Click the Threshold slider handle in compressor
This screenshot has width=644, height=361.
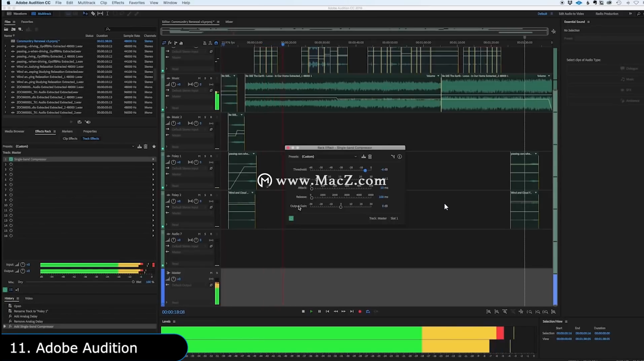[365, 170]
